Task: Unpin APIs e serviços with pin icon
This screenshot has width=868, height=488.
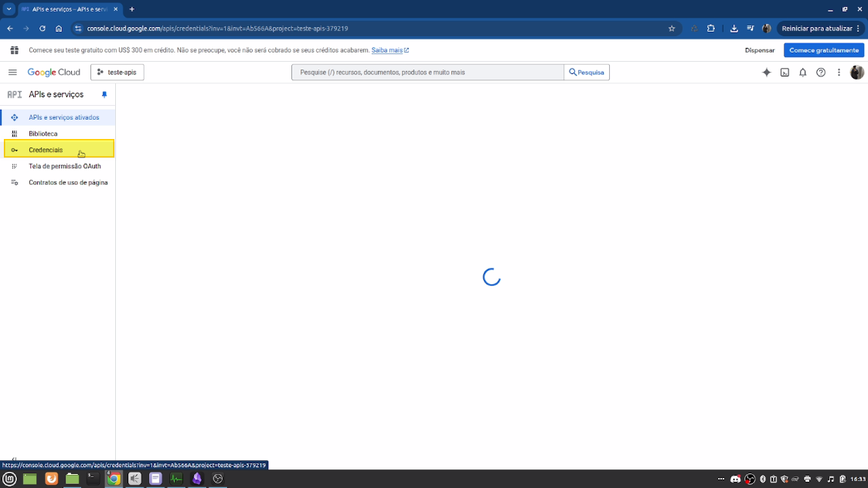Action: coord(104,95)
